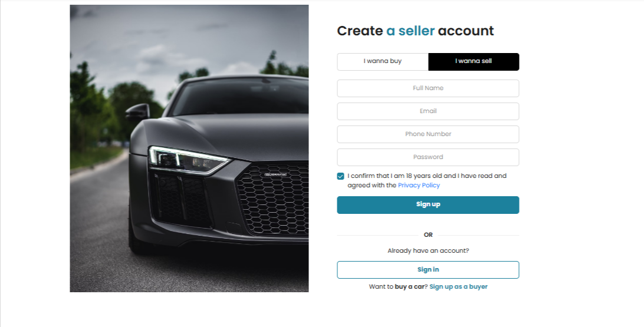This screenshot has width=644, height=327.
Task: Click into the Email field
Action: 428,111
